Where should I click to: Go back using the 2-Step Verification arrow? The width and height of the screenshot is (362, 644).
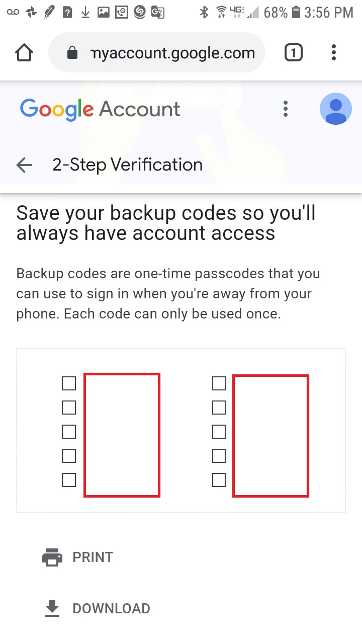tap(24, 165)
